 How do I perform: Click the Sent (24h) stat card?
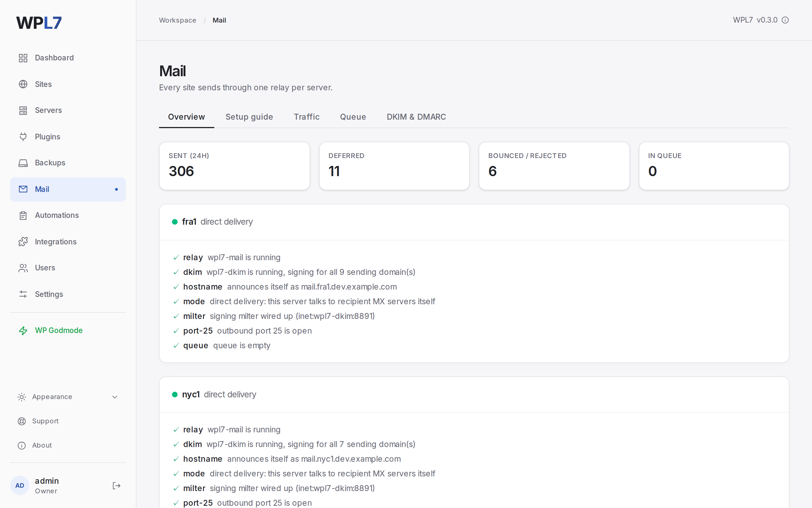pos(235,166)
